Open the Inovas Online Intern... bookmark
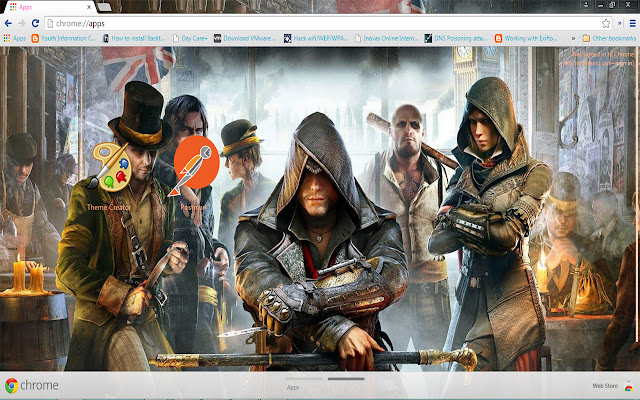Viewport: 640px width, 400px height. pos(387,38)
